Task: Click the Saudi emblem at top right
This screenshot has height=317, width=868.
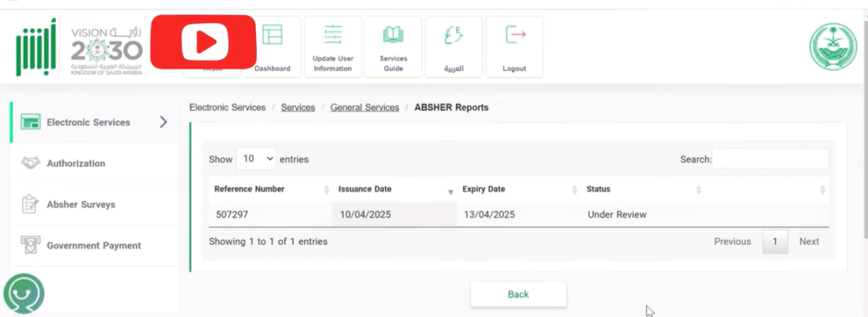Action: (x=832, y=47)
